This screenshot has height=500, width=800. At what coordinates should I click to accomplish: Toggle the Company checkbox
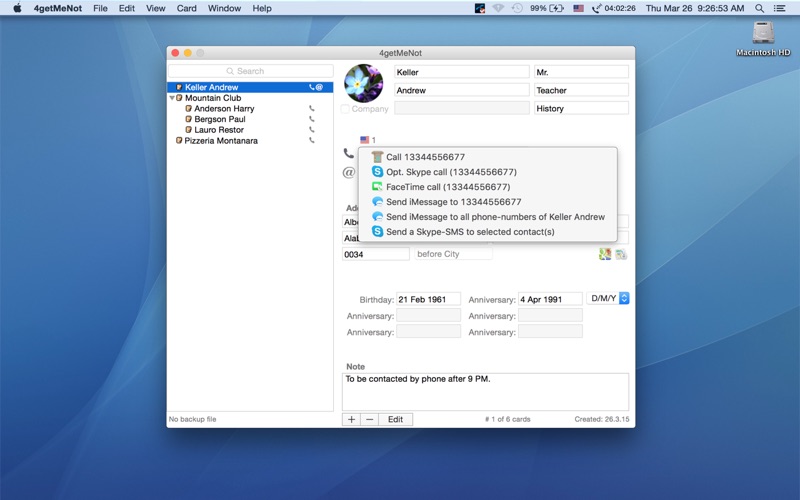[x=345, y=109]
